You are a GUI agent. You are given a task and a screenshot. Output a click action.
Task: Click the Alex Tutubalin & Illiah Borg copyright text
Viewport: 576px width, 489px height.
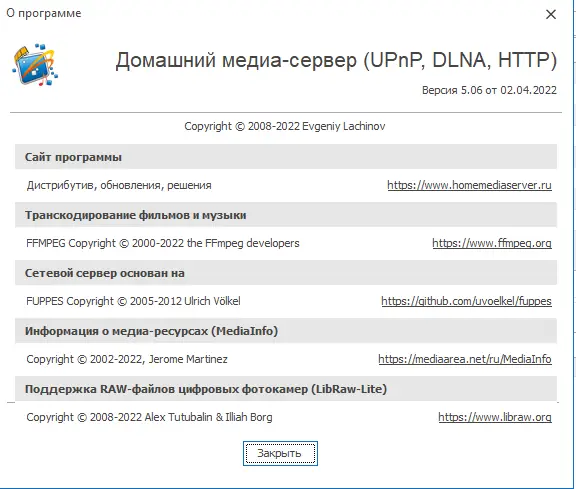click(149, 417)
